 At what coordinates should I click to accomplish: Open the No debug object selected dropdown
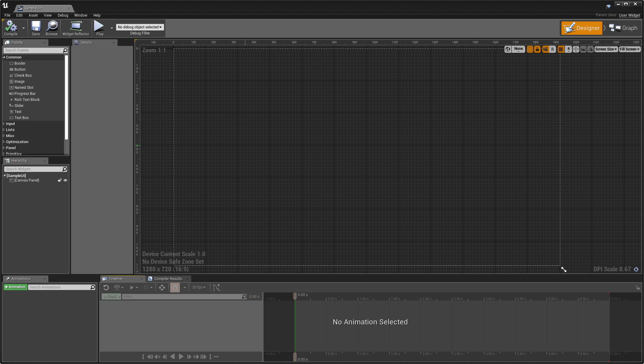click(x=140, y=27)
